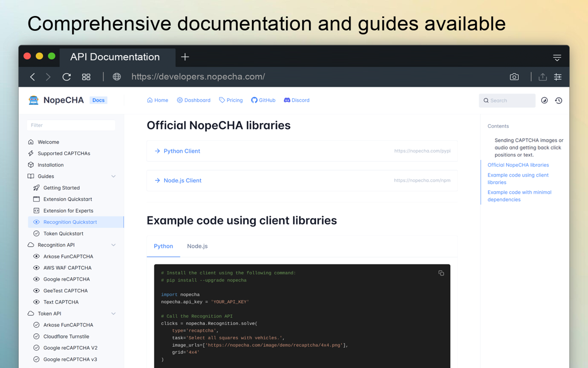Collapse the Guides section
The image size is (588, 368).
pyautogui.click(x=113, y=176)
